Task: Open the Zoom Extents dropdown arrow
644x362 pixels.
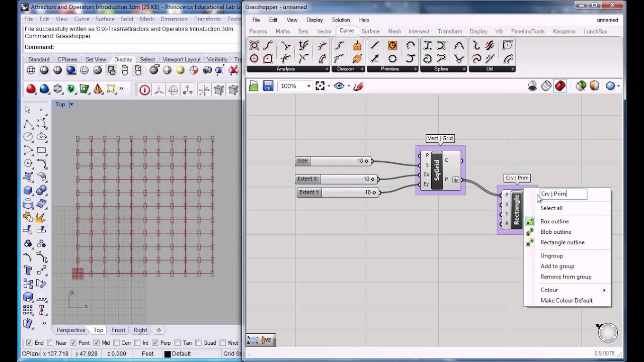Action: coord(328,86)
